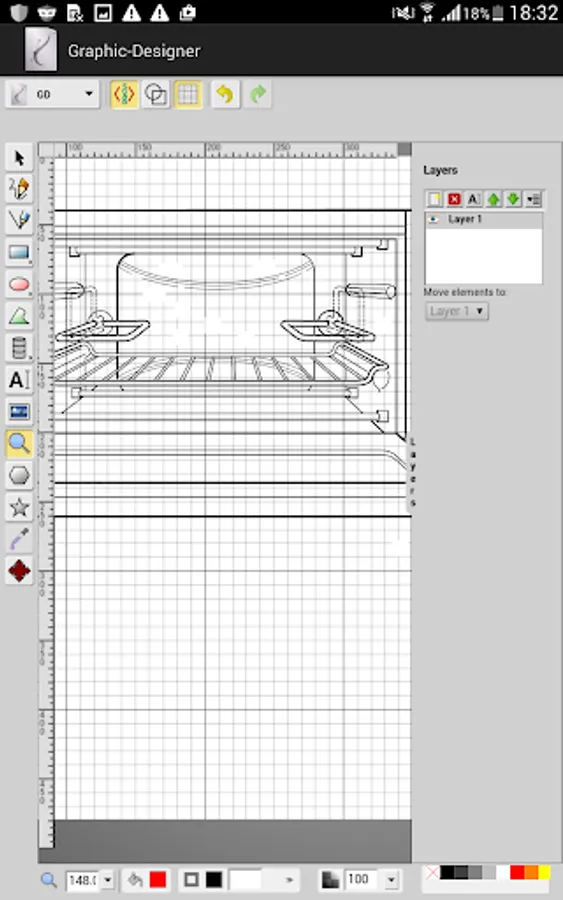Pick the red ellipse tool
Viewport: 563px width, 900px height.
tap(19, 285)
